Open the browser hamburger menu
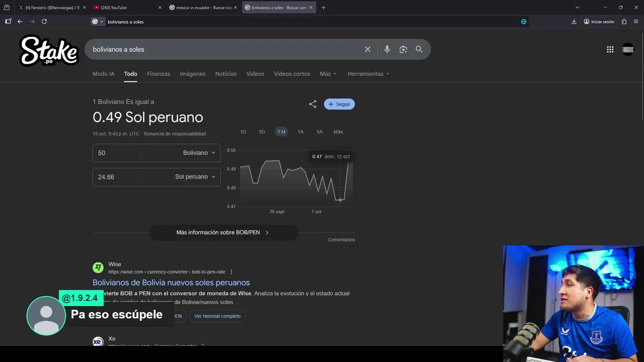 click(636, 22)
